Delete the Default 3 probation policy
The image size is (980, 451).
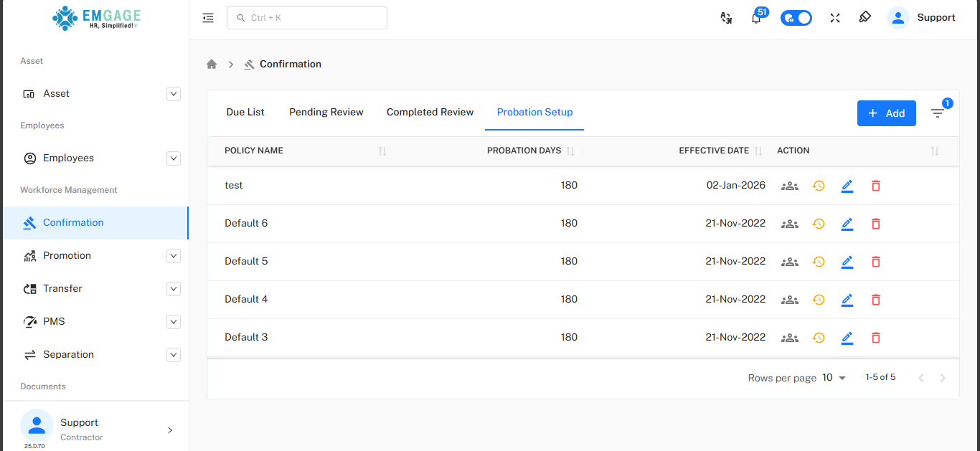876,337
